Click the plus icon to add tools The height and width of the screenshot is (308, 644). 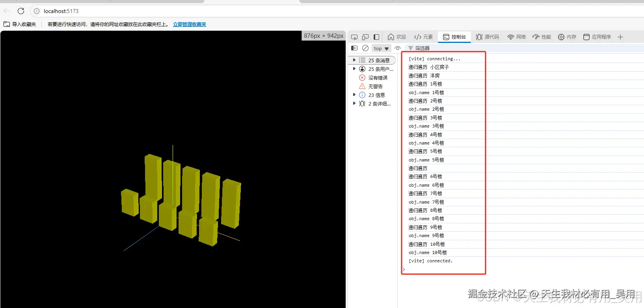pos(620,37)
